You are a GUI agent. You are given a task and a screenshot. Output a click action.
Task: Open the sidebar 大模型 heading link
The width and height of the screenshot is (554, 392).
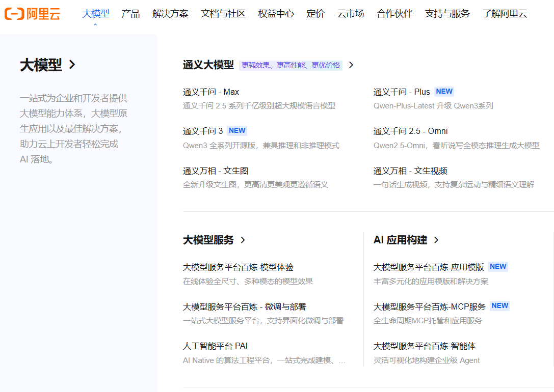point(41,65)
